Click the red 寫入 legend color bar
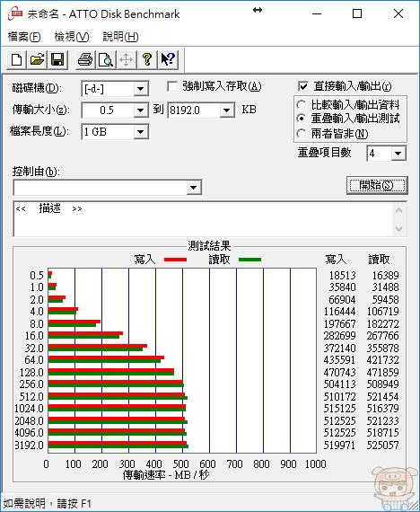420x512 pixels. [x=176, y=260]
